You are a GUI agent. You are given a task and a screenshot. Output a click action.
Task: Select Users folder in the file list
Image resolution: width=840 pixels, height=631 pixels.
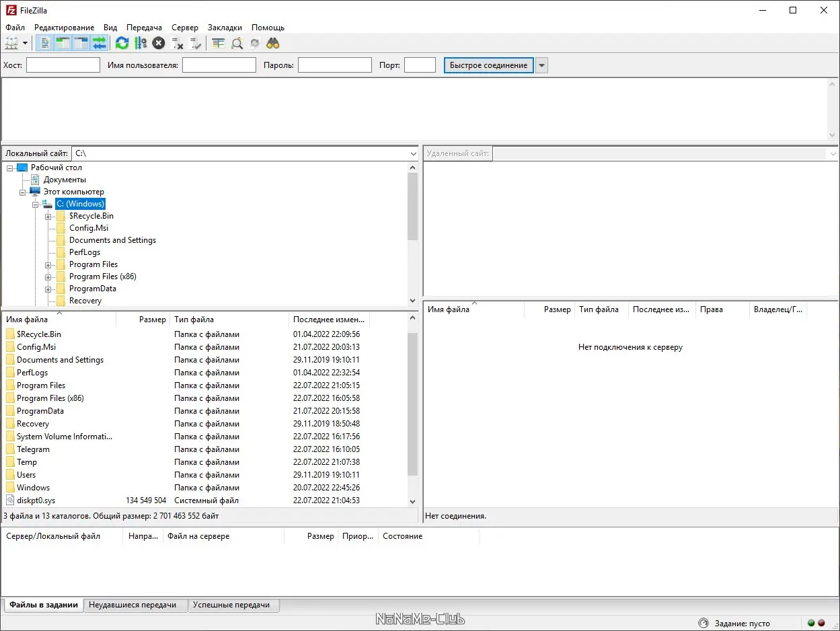point(26,475)
